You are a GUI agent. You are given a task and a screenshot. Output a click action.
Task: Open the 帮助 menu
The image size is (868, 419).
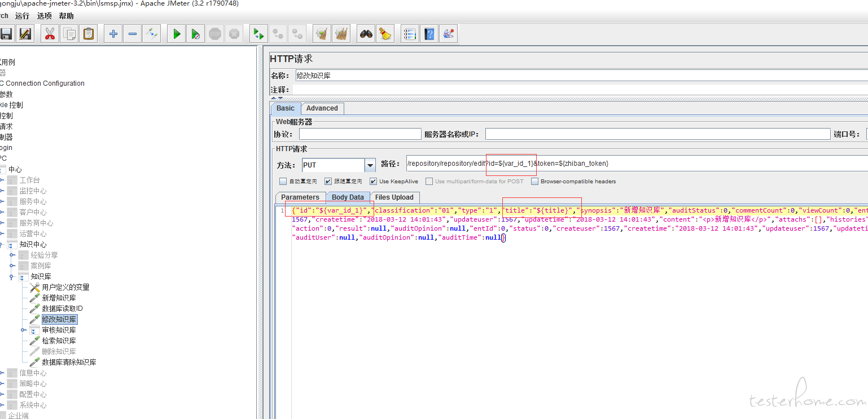(67, 16)
